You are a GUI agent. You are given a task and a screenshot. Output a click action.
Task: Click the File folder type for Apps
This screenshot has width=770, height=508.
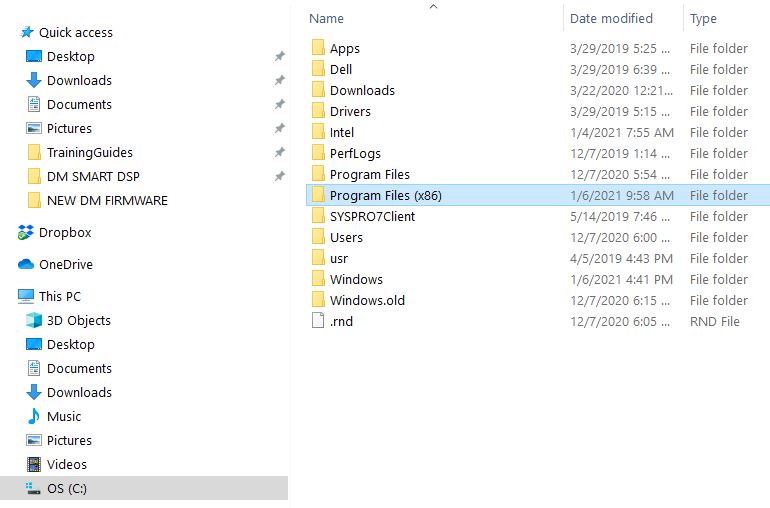coord(718,48)
